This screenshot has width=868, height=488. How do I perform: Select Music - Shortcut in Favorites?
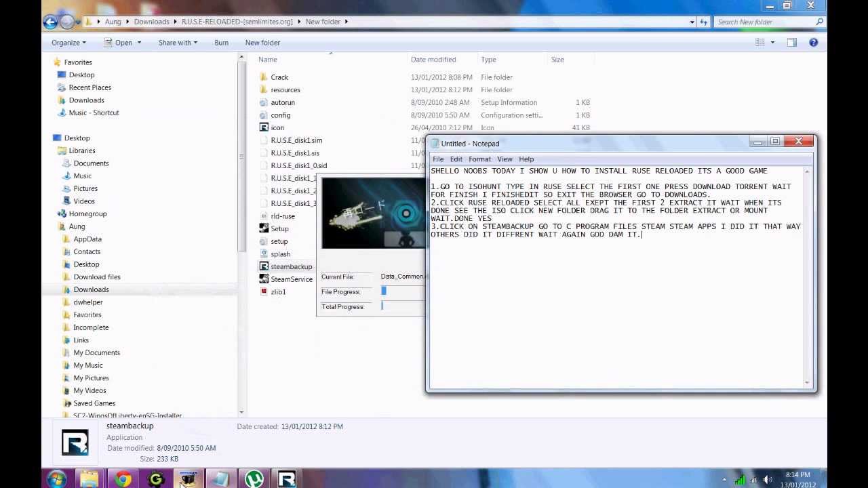click(94, 113)
